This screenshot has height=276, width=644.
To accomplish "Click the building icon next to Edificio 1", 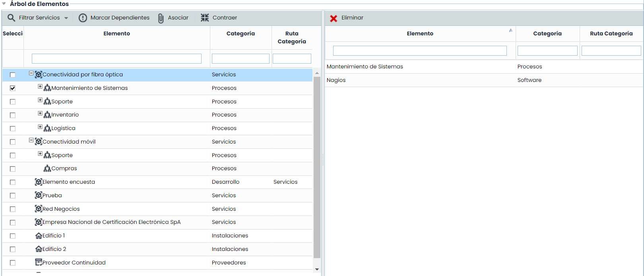I will click(39, 236).
